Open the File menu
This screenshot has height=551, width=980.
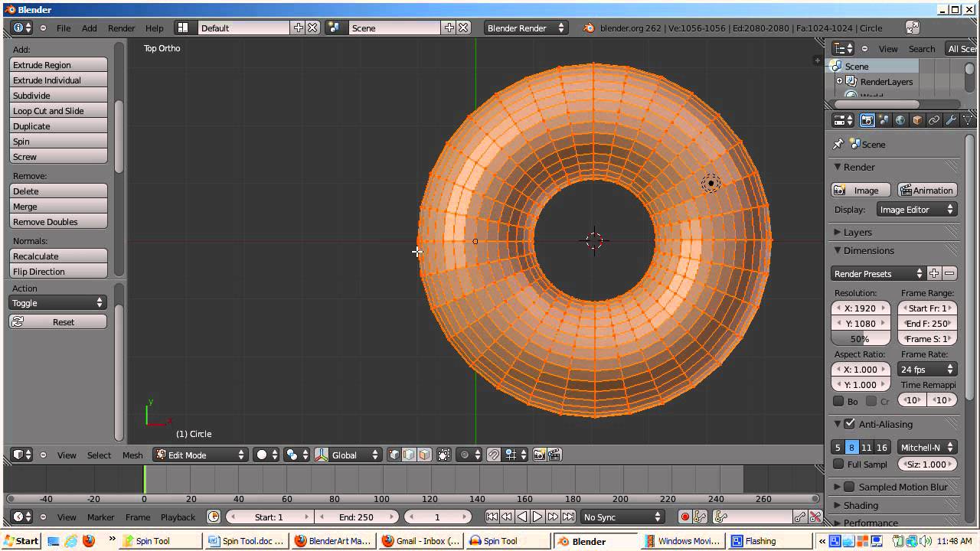coord(64,28)
